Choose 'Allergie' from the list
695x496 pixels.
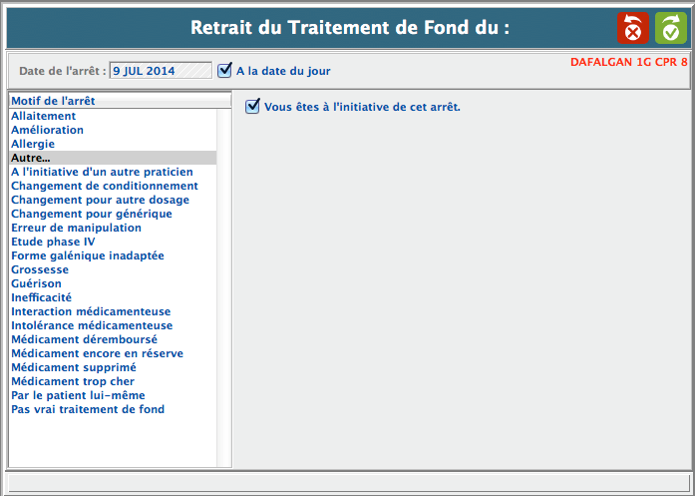pyautogui.click(x=33, y=144)
